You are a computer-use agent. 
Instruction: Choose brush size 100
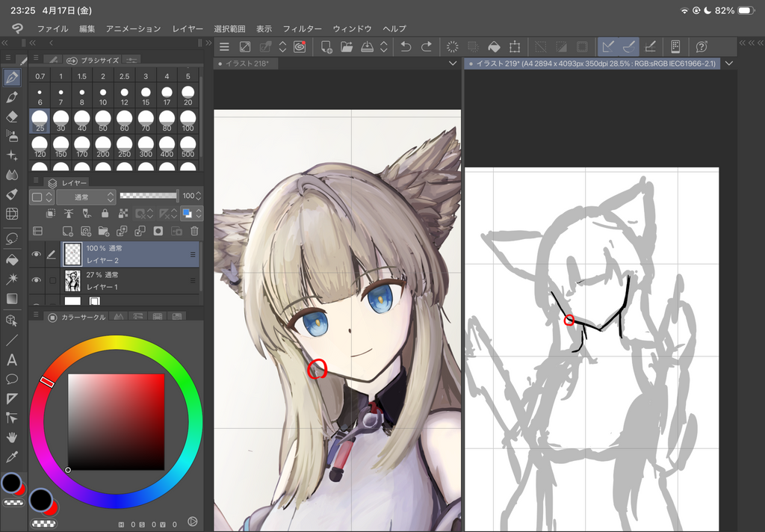click(188, 121)
